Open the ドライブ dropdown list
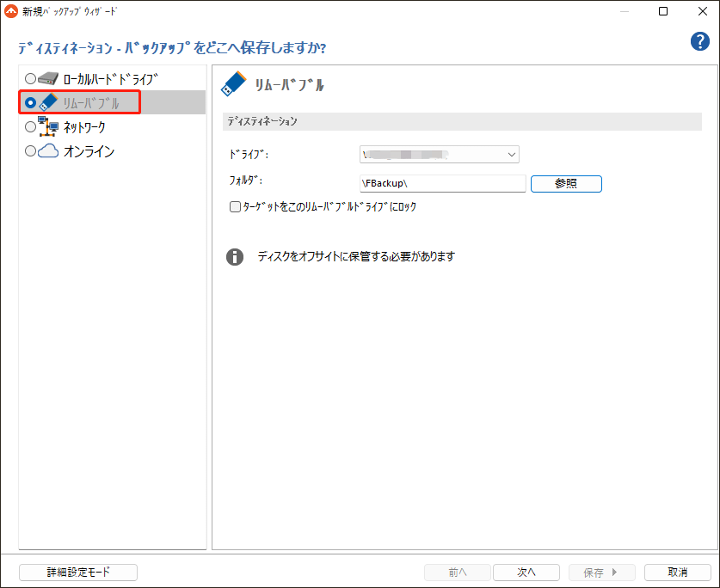The height and width of the screenshot is (588, 720). coord(440,155)
